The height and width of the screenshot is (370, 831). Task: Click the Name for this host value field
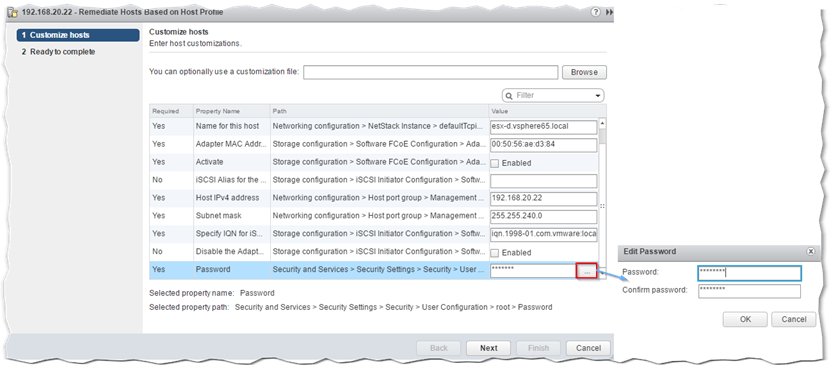tap(544, 127)
